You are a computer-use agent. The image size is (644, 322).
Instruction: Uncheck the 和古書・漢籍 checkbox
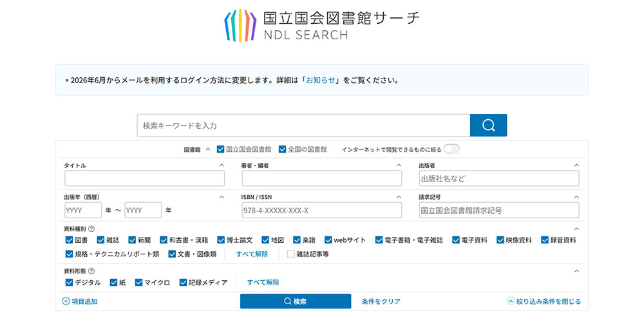point(164,240)
